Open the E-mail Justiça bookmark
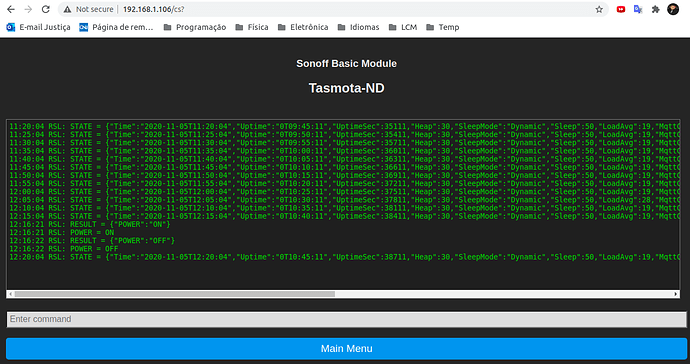Screen dimensions: 690x364 click(38, 27)
